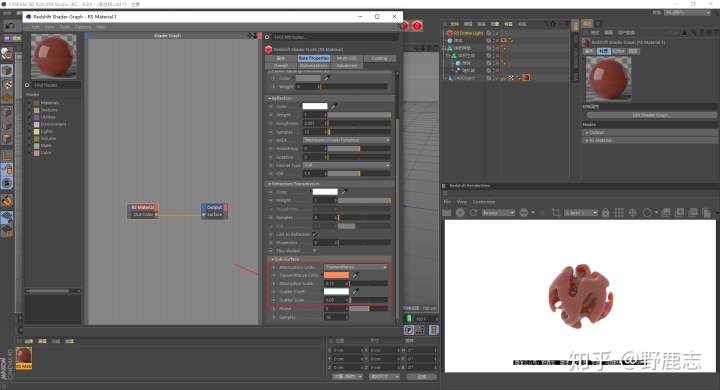Start render with RenderView play button
The height and width of the screenshot is (390, 720).
tap(460, 212)
